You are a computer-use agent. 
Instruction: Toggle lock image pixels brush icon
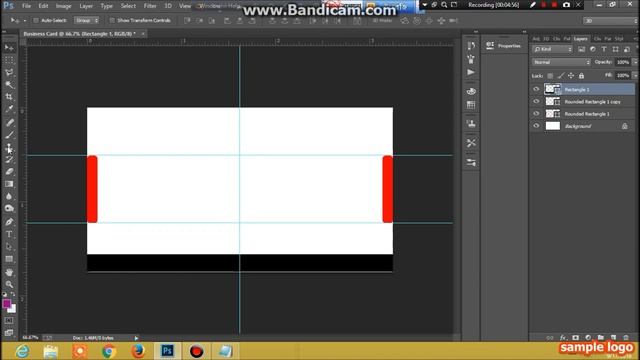click(x=561, y=76)
